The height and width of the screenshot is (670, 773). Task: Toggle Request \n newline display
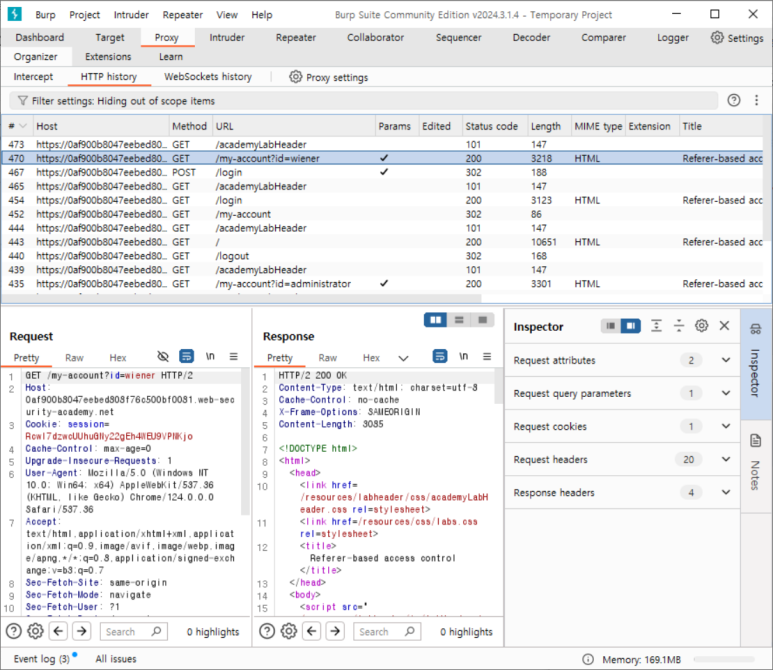pyautogui.click(x=210, y=356)
